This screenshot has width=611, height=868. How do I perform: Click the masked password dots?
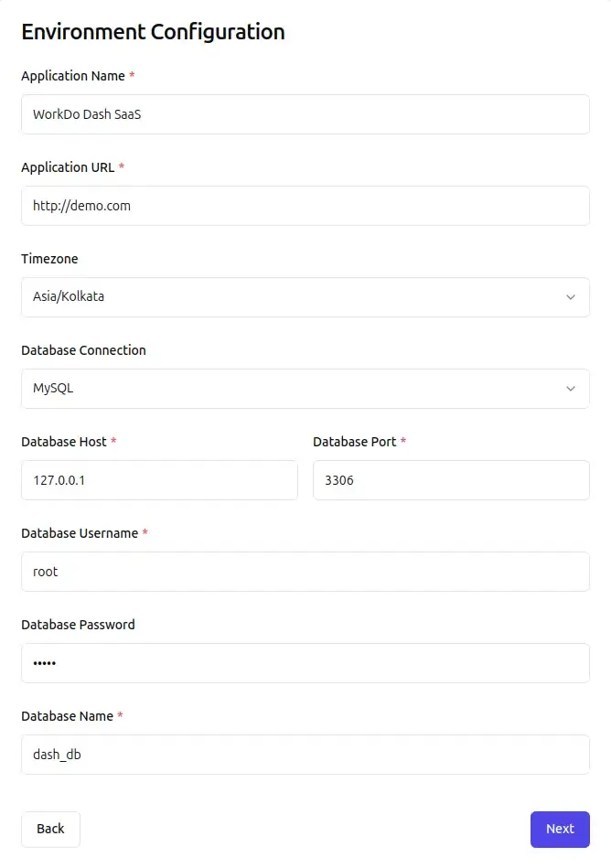point(44,663)
